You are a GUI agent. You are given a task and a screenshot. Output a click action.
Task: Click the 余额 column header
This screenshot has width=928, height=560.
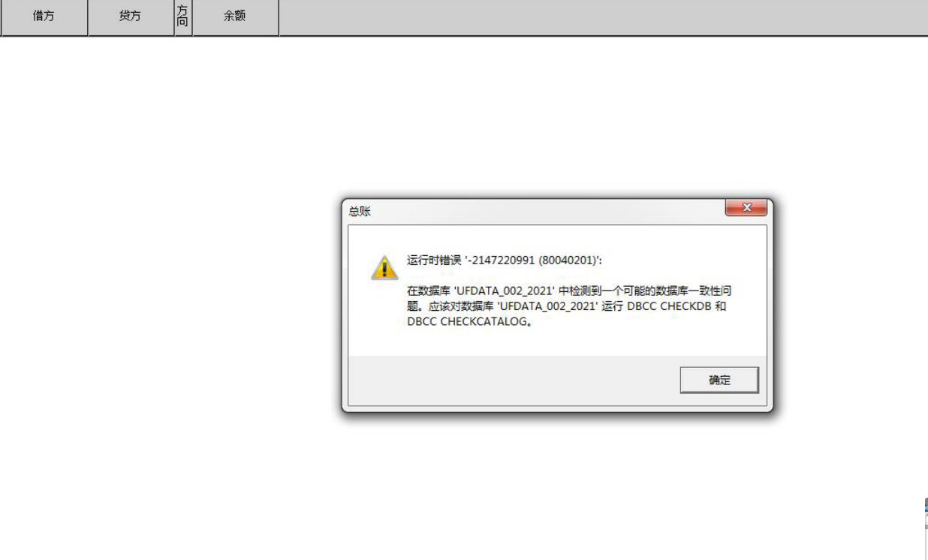tap(235, 17)
